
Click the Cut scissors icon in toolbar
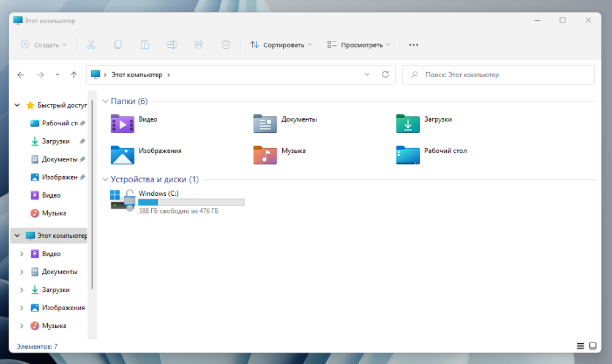(91, 45)
